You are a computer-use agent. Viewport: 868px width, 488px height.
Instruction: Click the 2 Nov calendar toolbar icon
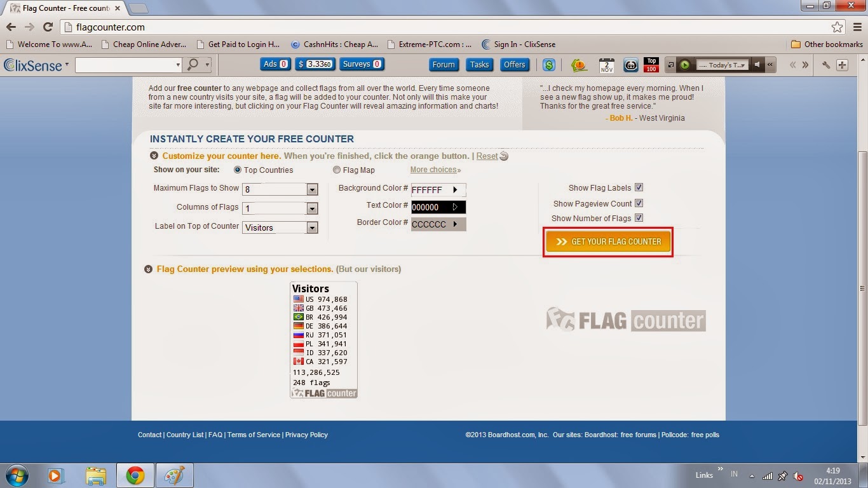pos(606,65)
